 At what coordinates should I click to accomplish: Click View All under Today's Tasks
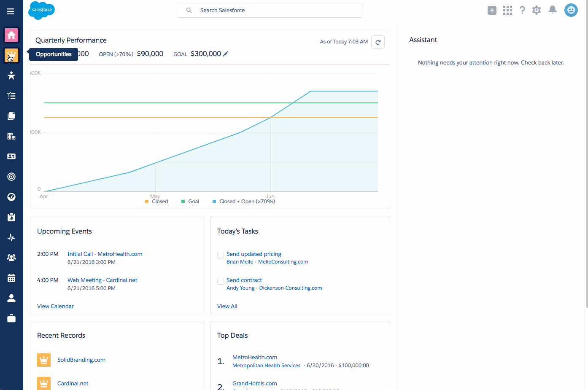tap(227, 306)
